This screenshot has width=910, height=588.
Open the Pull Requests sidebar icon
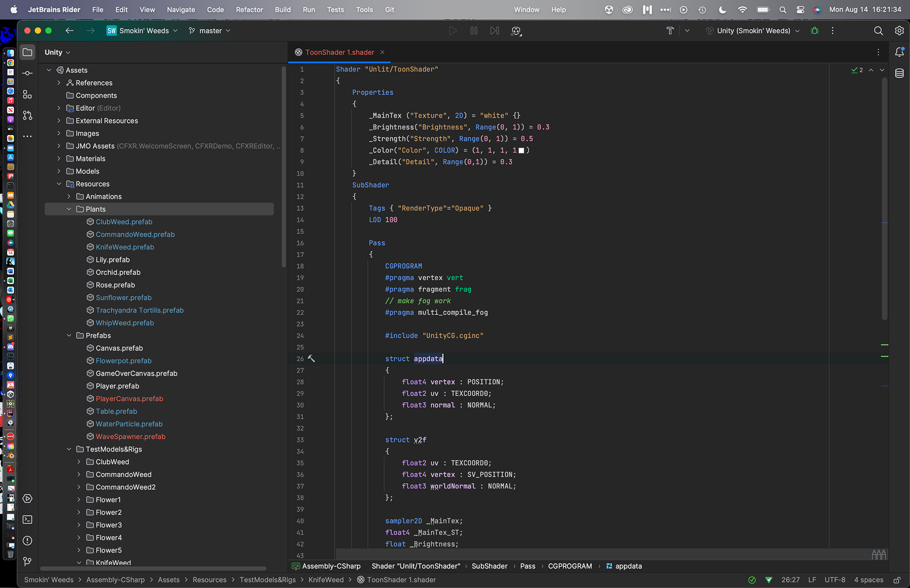click(27, 115)
